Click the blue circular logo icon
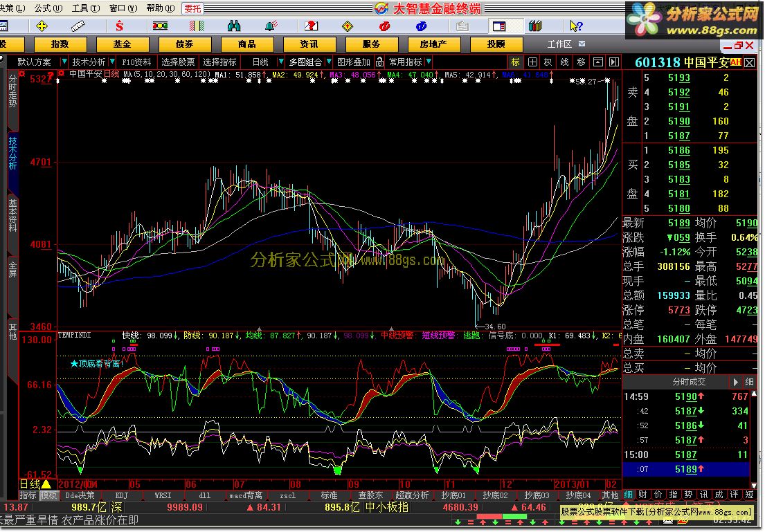 click(x=421, y=26)
